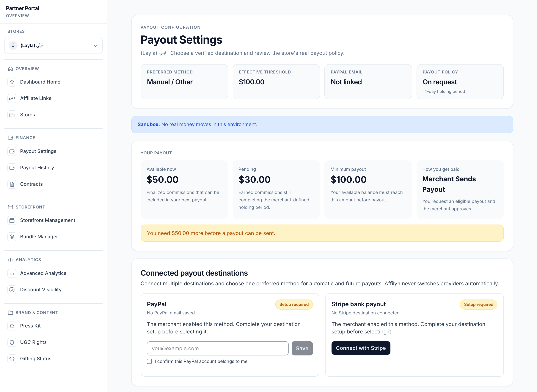Click the 14-day holding period text

pyautogui.click(x=444, y=92)
